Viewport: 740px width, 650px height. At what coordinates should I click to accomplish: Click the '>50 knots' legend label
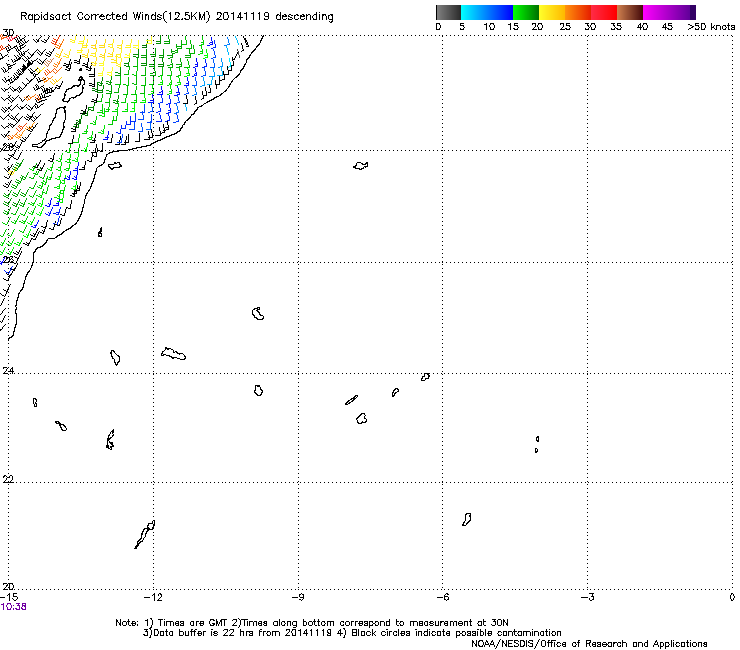coord(711,27)
